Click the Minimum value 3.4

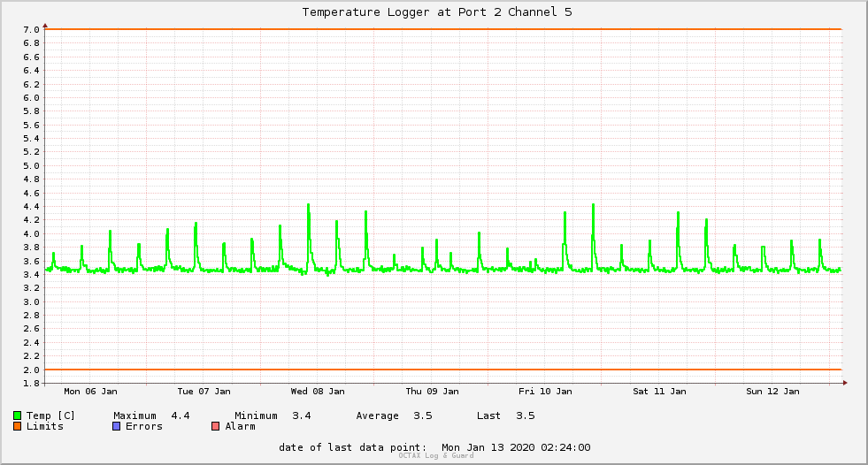(302, 415)
